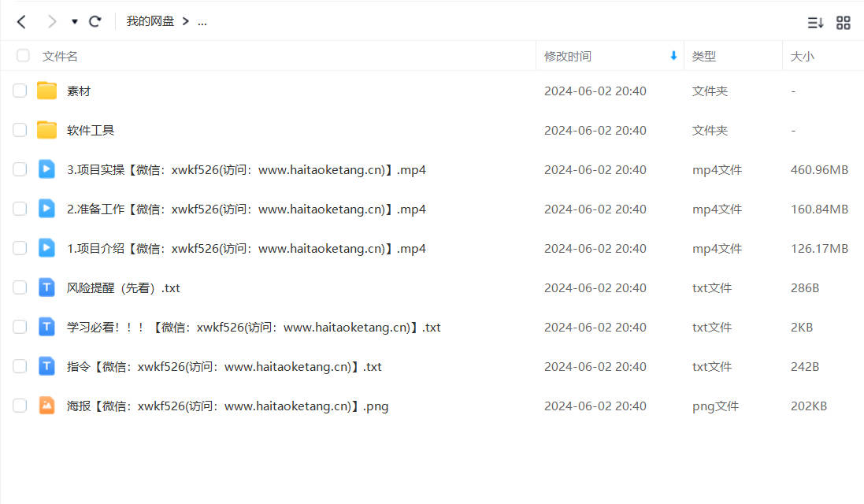The width and height of the screenshot is (864, 504).
Task: Go forward with the right arrow
Action: [x=52, y=21]
